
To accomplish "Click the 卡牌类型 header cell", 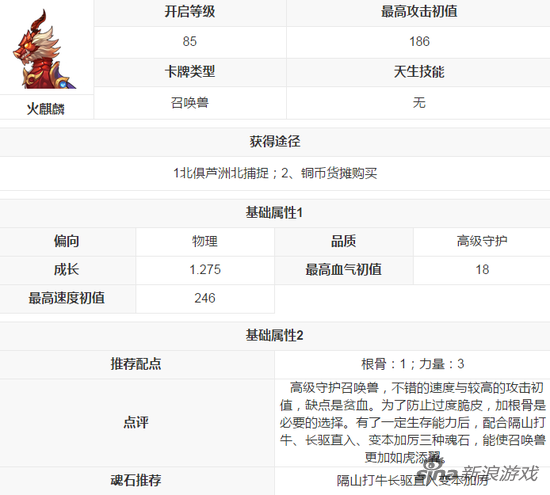I will point(190,72).
